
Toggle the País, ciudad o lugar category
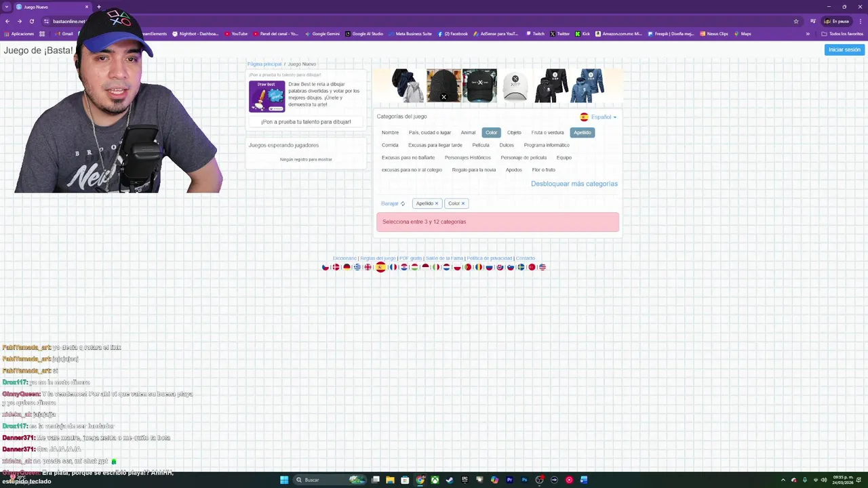tap(430, 133)
